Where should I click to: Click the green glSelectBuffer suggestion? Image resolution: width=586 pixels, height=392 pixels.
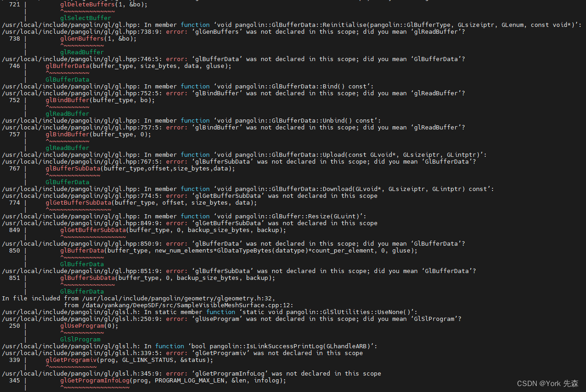coord(85,18)
